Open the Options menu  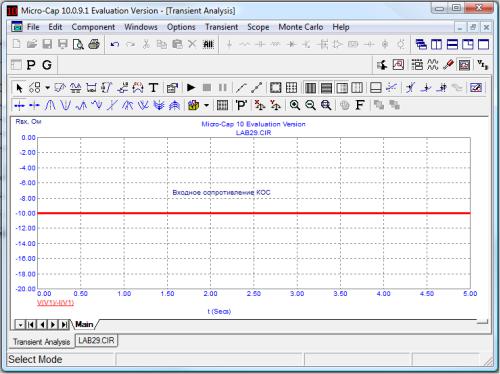[x=181, y=27]
